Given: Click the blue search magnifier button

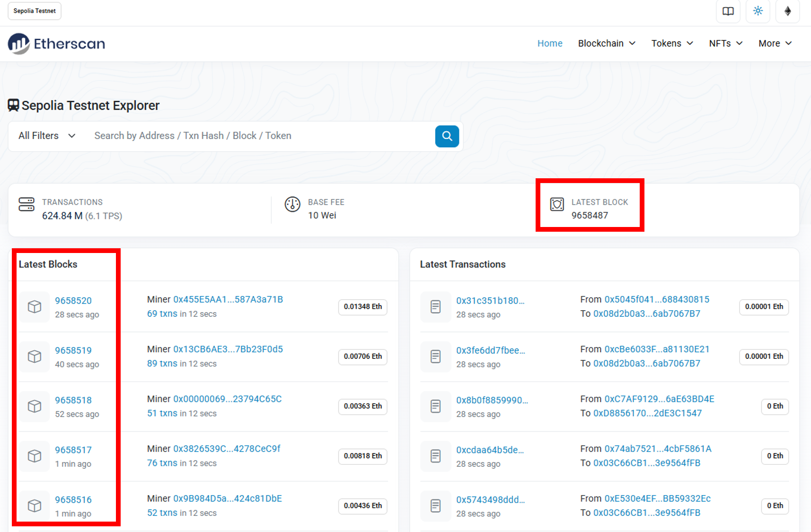Looking at the screenshot, I should coord(447,136).
